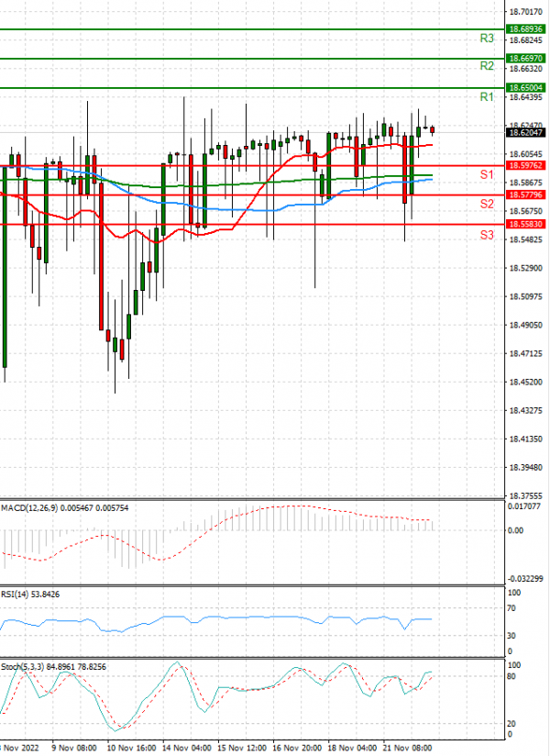This screenshot has height=756, width=550.
Task: Click the 14 Nov 04:00 time label
Action: 187,748
